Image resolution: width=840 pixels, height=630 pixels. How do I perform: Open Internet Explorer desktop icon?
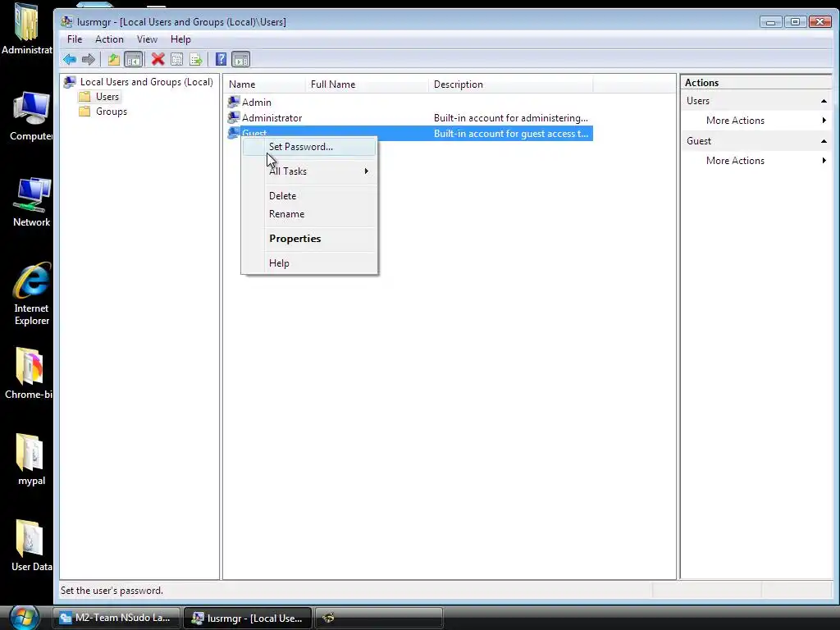pos(32,294)
